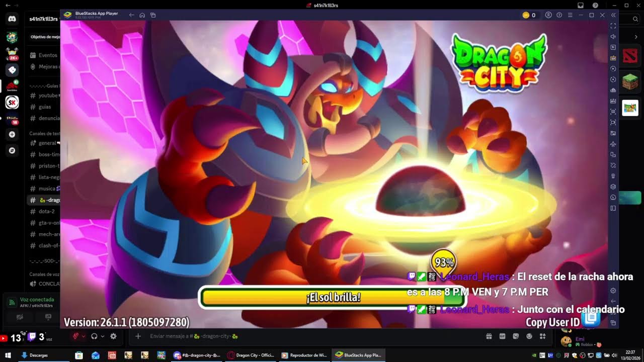This screenshot has height=362, width=644.
Task: Open Microsoft Store taskbar icon
Action: click(x=79, y=355)
